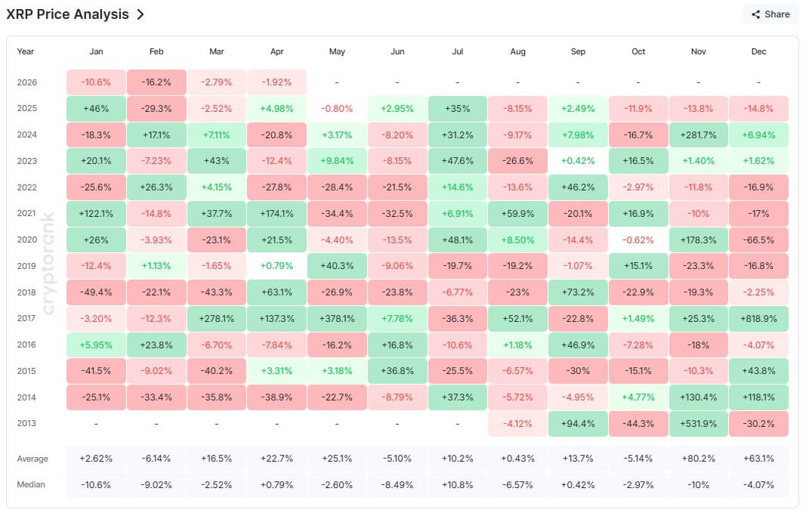Select the +818.9% December 2017 cell
The image size is (812, 510).
[x=758, y=318]
